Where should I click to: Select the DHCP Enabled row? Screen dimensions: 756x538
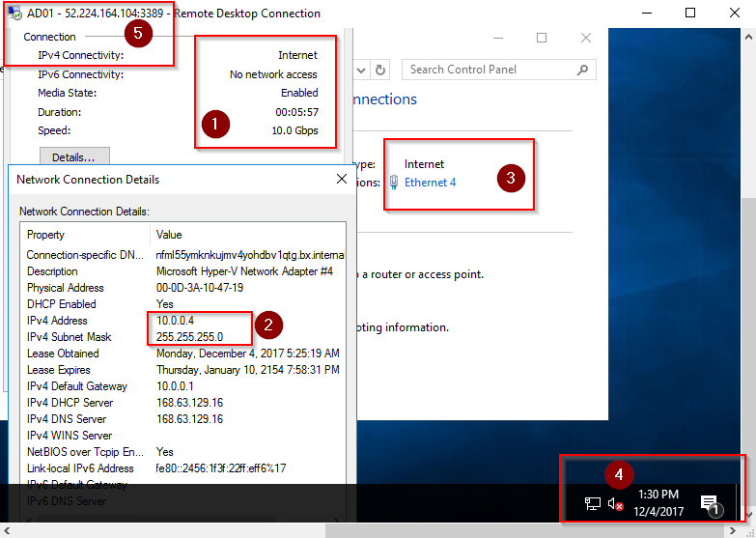(x=183, y=304)
